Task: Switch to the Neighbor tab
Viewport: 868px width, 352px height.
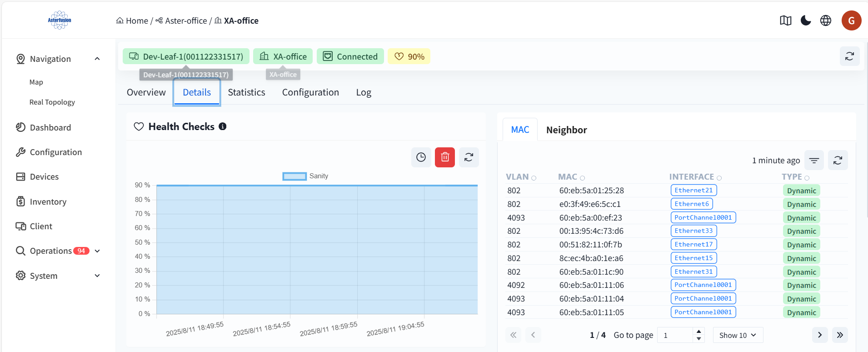Action: tap(566, 130)
